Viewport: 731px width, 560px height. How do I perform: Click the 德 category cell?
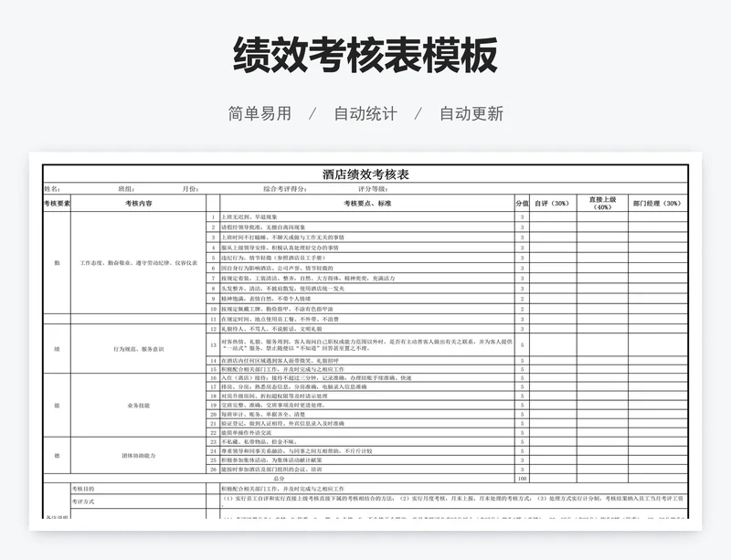coord(57,456)
